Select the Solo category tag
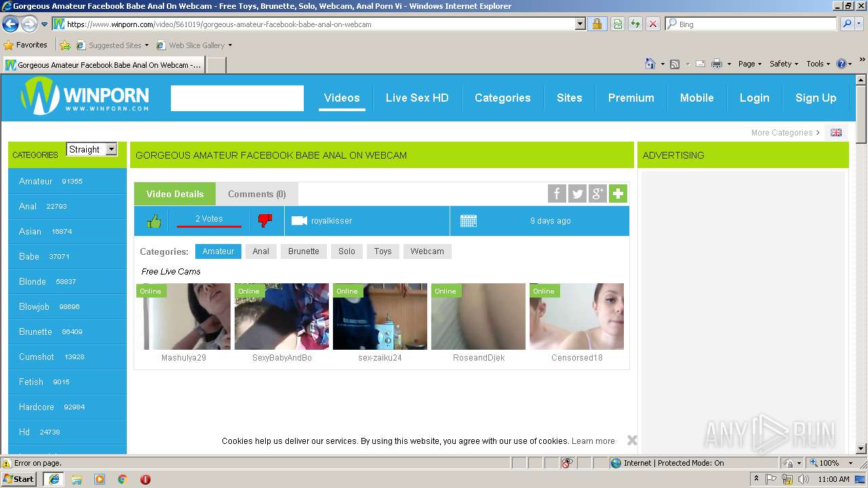Image resolution: width=868 pixels, height=488 pixels. click(x=347, y=251)
